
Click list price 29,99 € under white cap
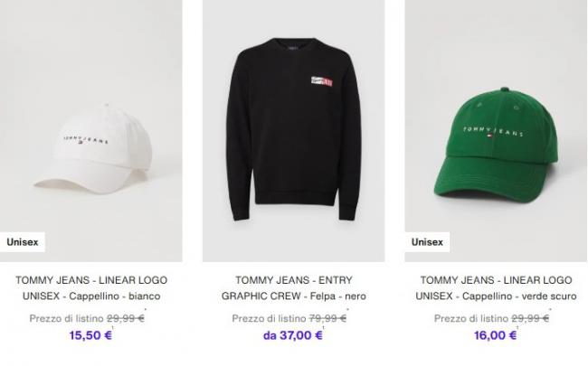tap(126, 318)
